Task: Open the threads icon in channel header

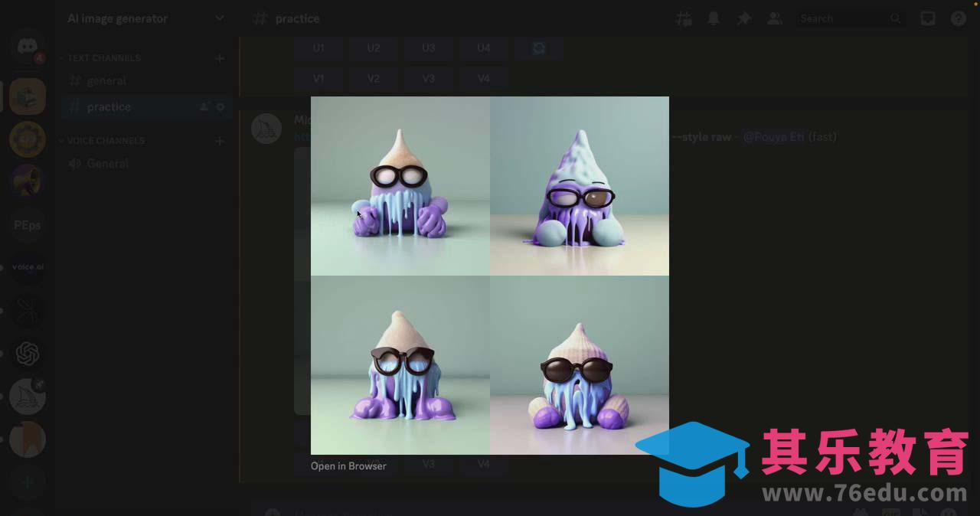Action: 683,18
